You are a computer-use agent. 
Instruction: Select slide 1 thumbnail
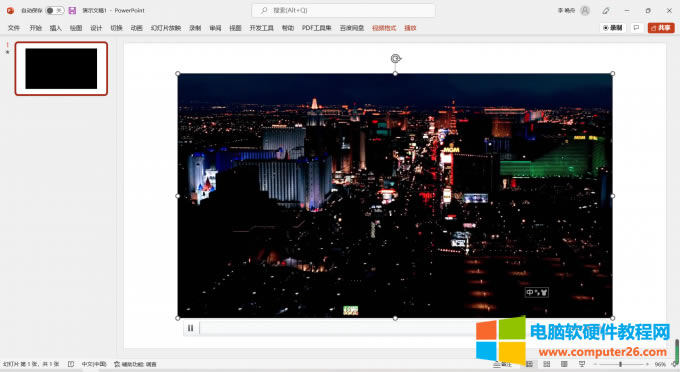click(x=61, y=69)
